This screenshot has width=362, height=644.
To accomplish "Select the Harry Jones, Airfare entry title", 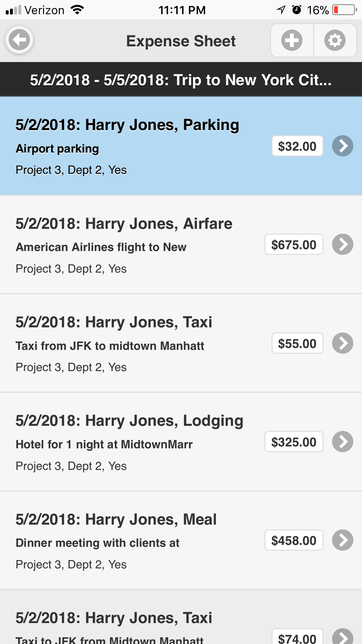I will coord(124,224).
